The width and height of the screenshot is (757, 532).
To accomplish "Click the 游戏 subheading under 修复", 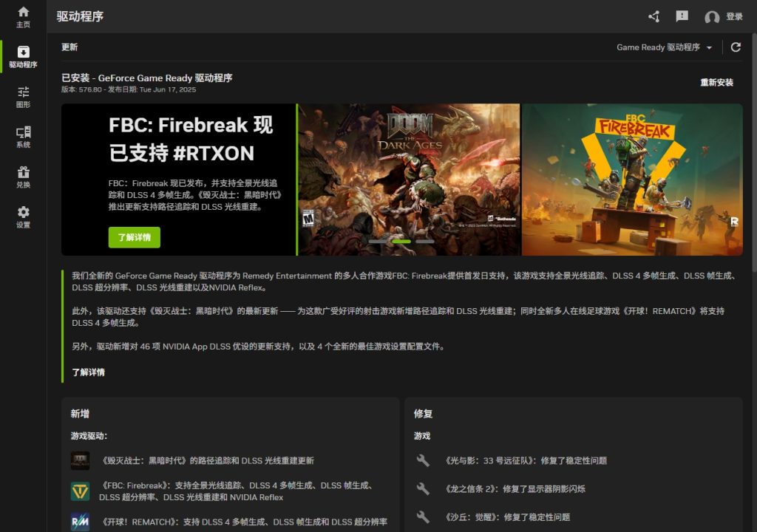I will tap(422, 436).
